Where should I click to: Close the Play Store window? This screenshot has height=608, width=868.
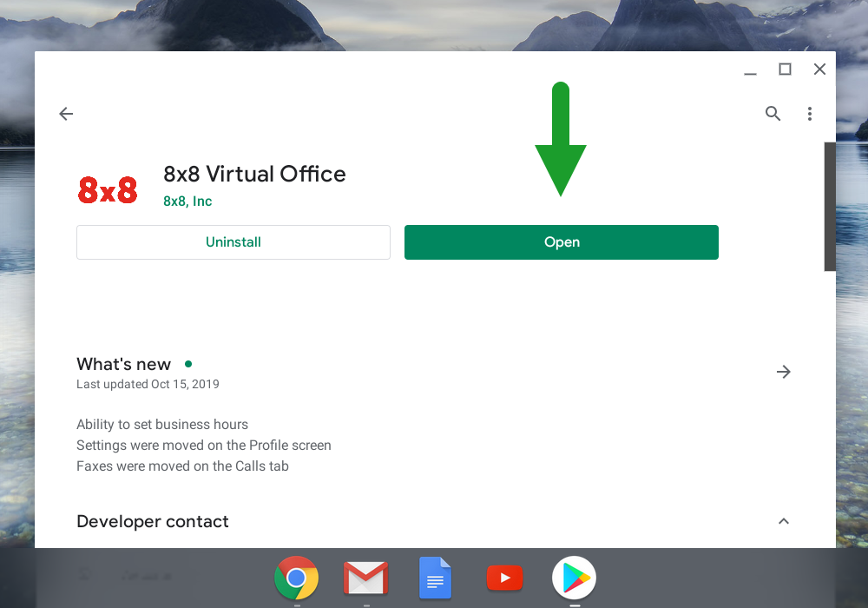820,69
